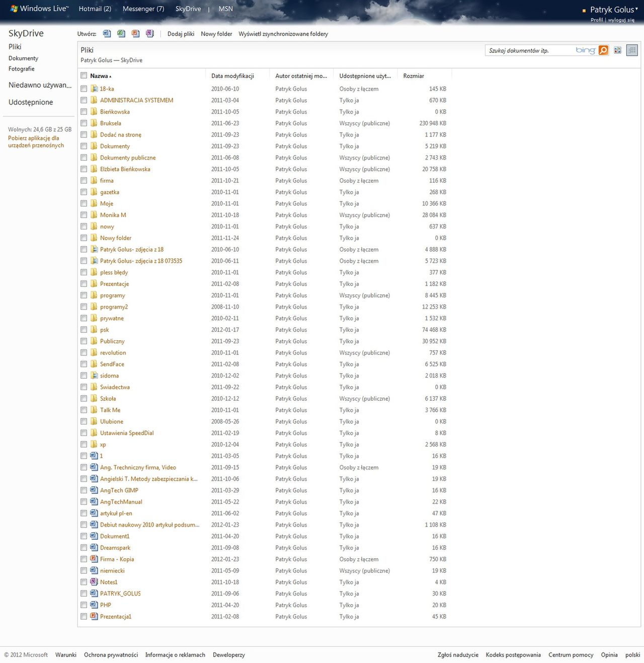Create a new Excel workbook

coord(121,34)
